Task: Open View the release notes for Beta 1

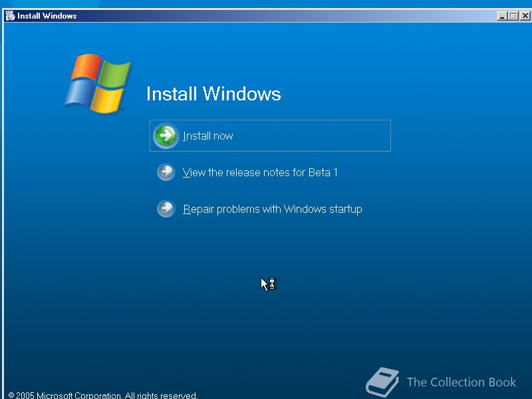Action: (x=260, y=172)
